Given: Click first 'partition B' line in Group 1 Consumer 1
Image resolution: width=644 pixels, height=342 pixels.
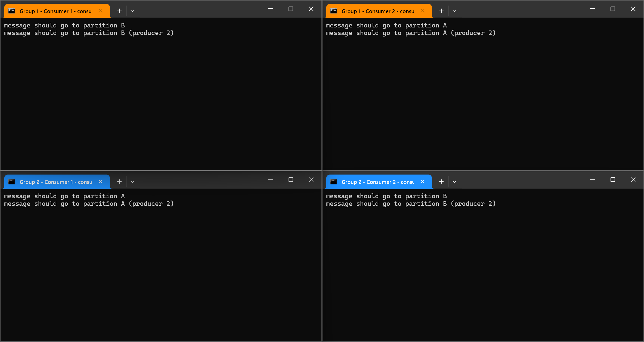Looking at the screenshot, I should [64, 25].
